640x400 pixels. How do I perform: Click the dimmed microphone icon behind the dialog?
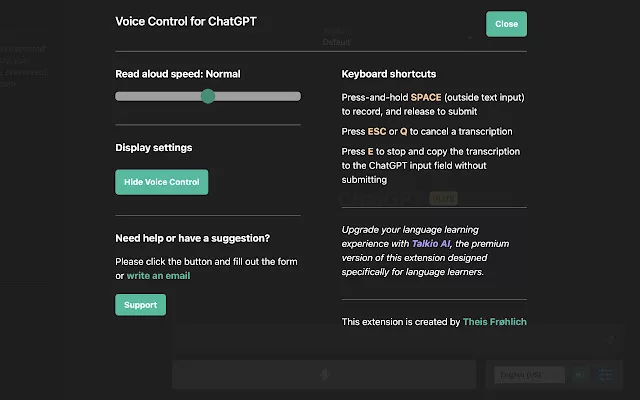click(x=324, y=374)
